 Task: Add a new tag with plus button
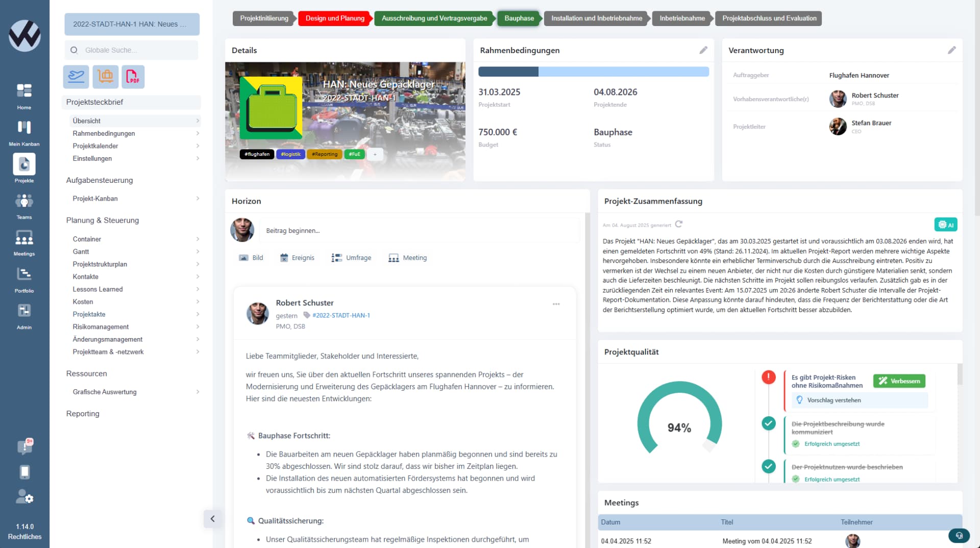[375, 154]
